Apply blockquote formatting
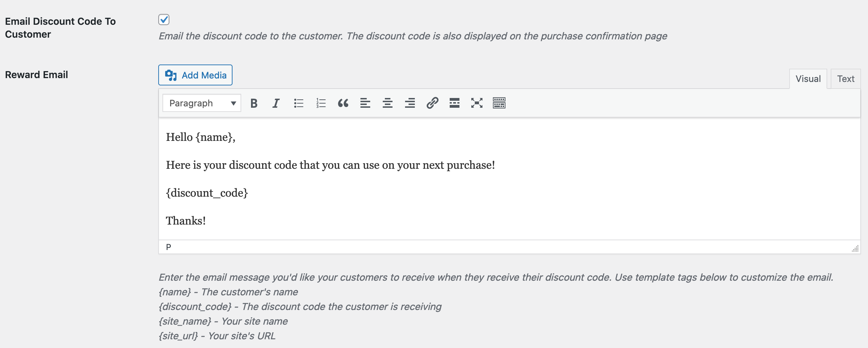Screen dimensions: 868x348 343,103
